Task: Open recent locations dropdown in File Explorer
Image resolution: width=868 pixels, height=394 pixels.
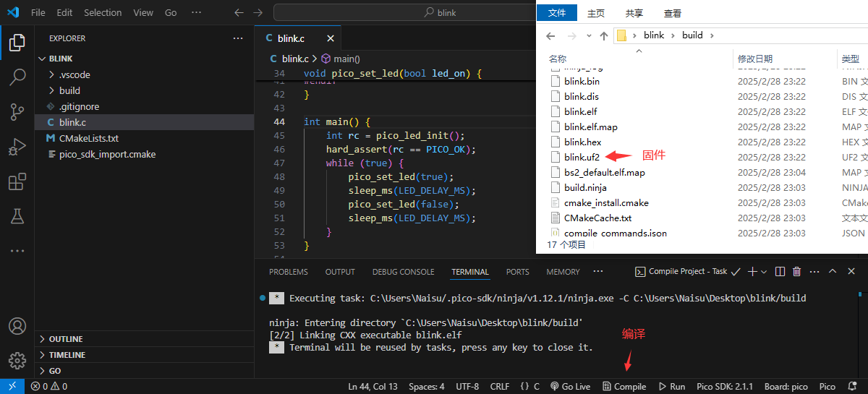Action: (587, 35)
